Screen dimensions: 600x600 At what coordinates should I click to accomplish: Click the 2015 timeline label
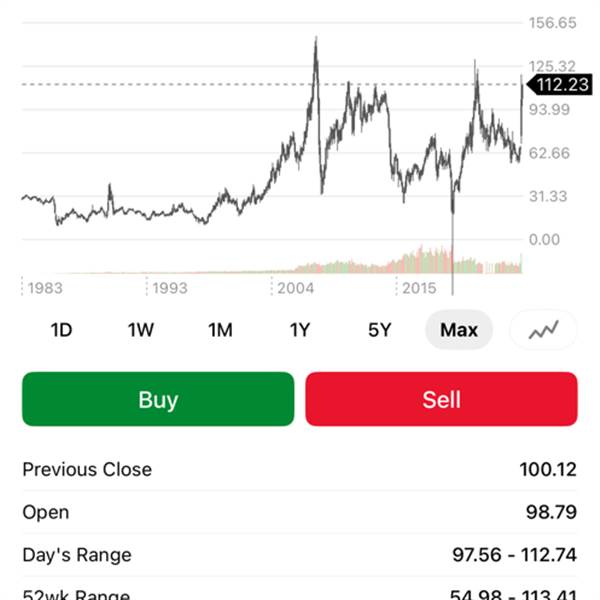(x=419, y=288)
